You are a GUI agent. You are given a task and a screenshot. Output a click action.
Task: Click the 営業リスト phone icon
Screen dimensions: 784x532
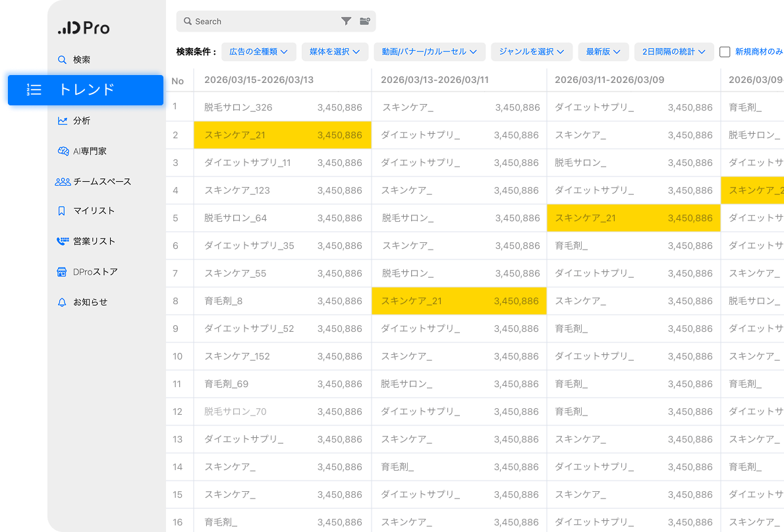(x=63, y=241)
